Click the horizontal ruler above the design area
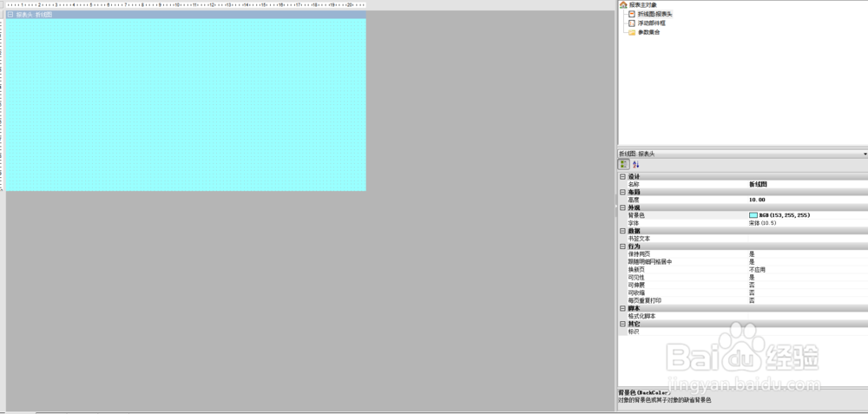 [186, 4]
